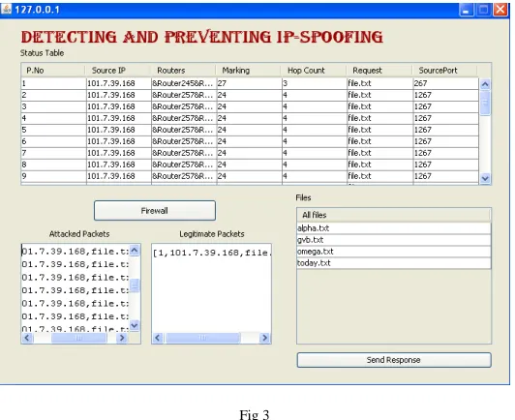Image resolution: width=515 pixels, height=420 pixels.
Task: Click status table scroll up arrow
Action: (x=485, y=84)
